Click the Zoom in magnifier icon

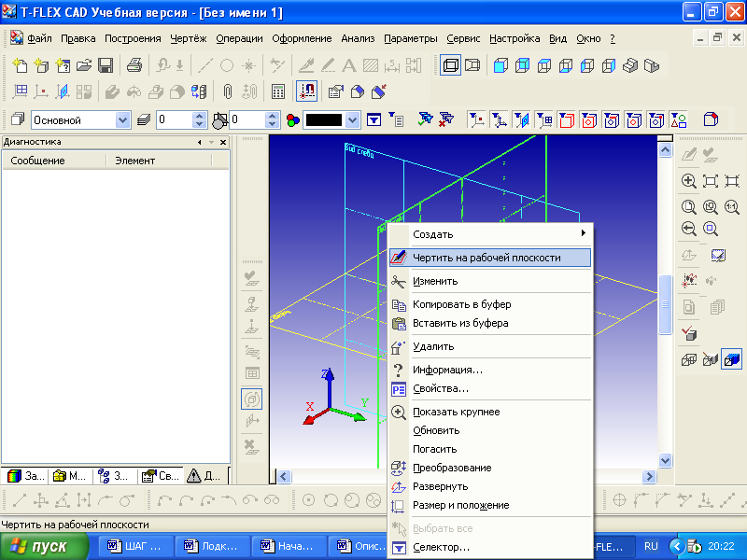689,181
